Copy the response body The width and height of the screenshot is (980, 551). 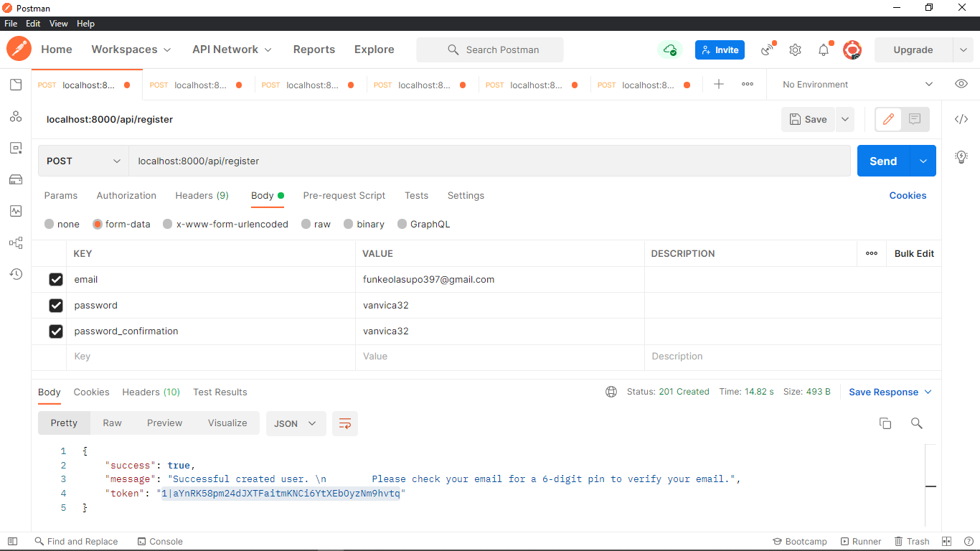[x=885, y=423]
